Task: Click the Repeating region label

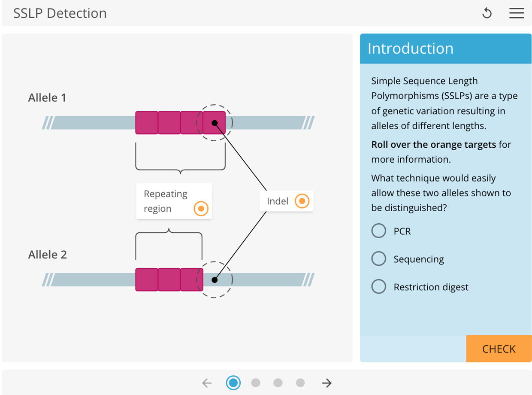Action: [165, 201]
